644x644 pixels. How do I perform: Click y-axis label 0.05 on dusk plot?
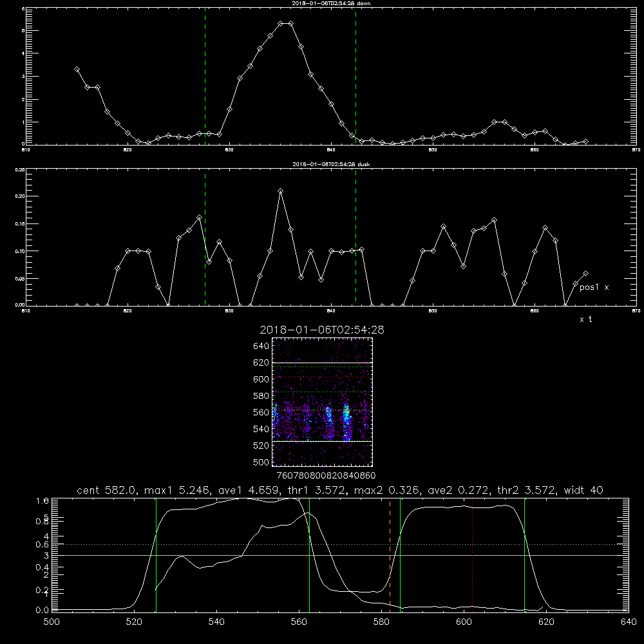coord(20,279)
